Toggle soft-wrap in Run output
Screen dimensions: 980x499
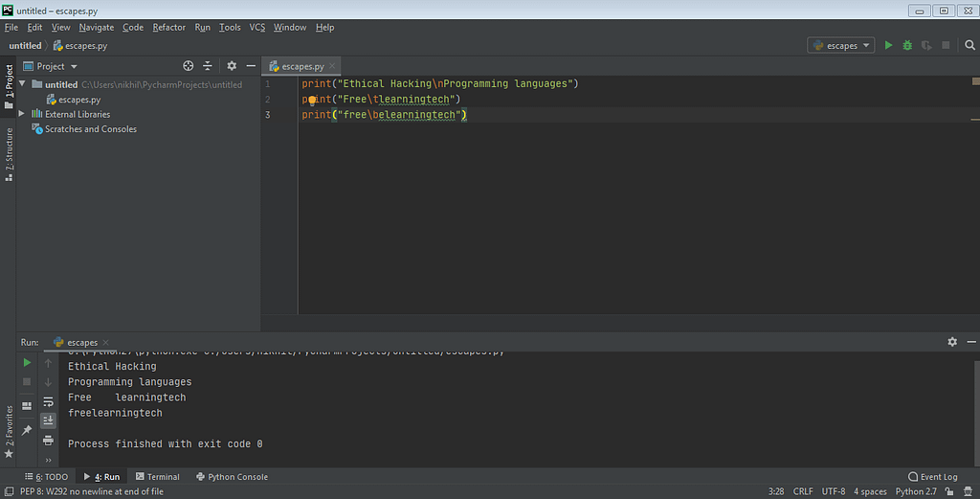point(48,401)
